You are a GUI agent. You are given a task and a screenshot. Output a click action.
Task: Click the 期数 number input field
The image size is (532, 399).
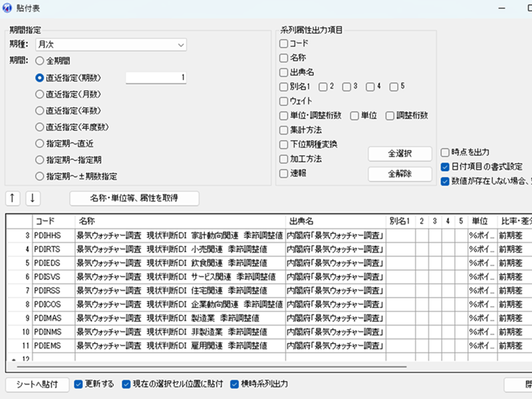(156, 78)
